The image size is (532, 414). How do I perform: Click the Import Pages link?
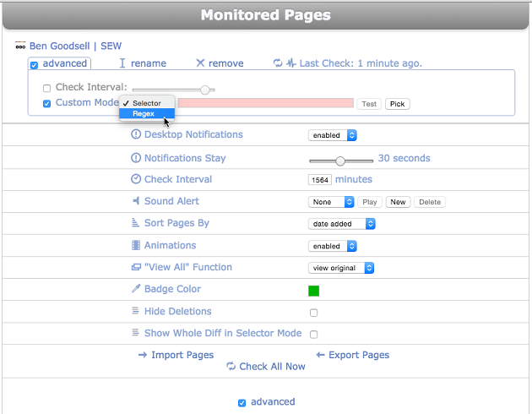(x=182, y=355)
